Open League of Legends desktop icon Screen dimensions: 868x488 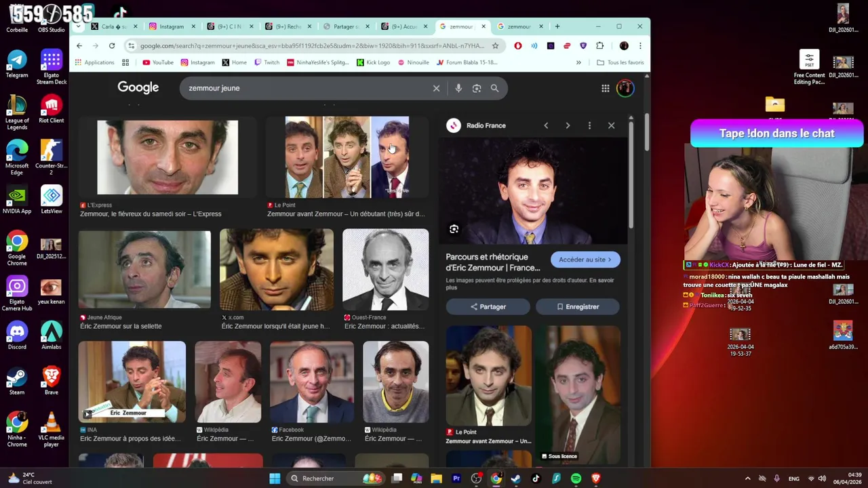click(17, 113)
